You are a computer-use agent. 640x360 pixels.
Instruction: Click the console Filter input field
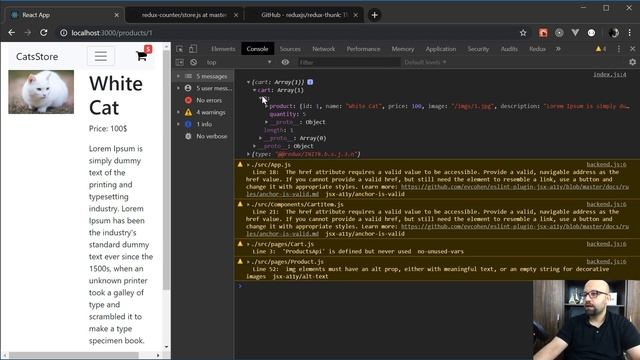(x=348, y=62)
